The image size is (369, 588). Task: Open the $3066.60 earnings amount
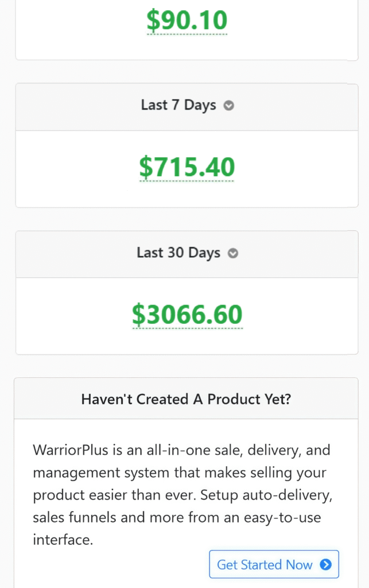(x=187, y=314)
